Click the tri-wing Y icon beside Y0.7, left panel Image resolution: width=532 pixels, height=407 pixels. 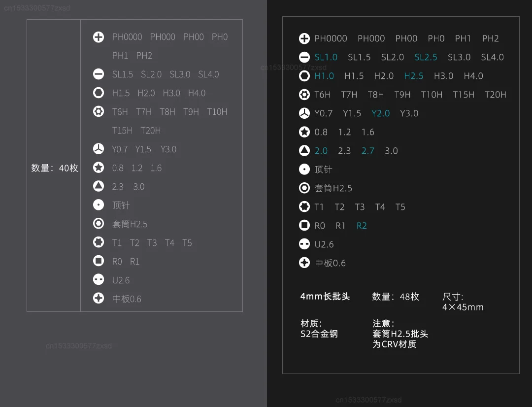(99, 149)
